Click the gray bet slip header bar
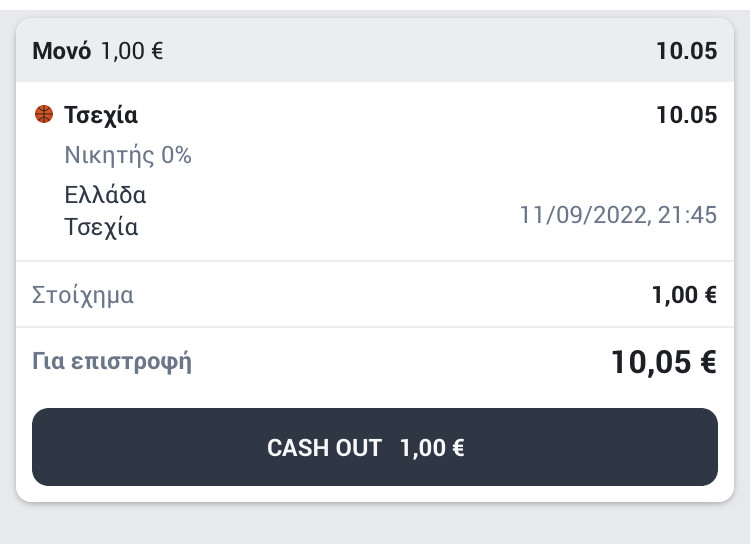Screen dimensions: 750x544 click(x=375, y=50)
